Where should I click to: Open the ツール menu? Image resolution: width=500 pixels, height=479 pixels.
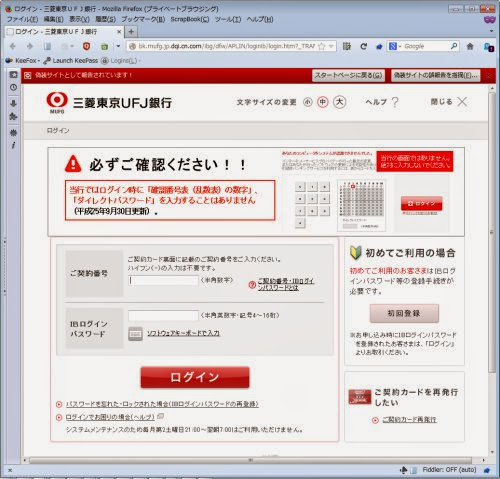(228, 19)
